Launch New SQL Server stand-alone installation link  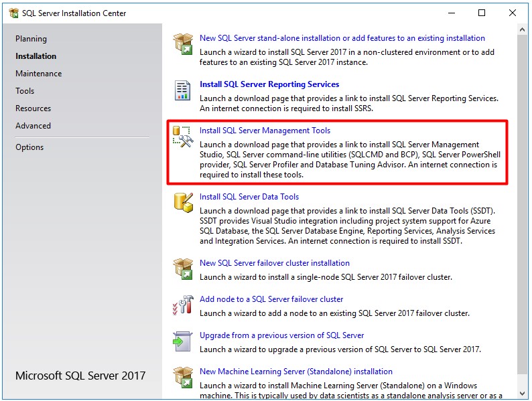click(x=342, y=38)
